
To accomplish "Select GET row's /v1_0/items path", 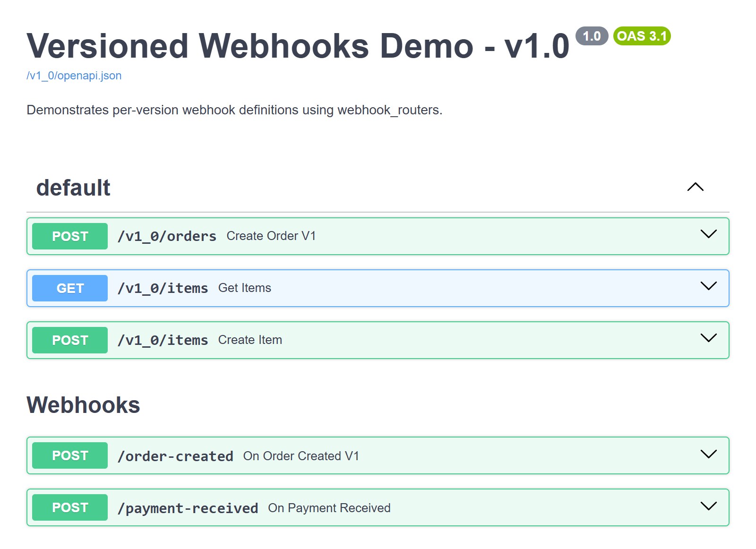I will tap(163, 288).
